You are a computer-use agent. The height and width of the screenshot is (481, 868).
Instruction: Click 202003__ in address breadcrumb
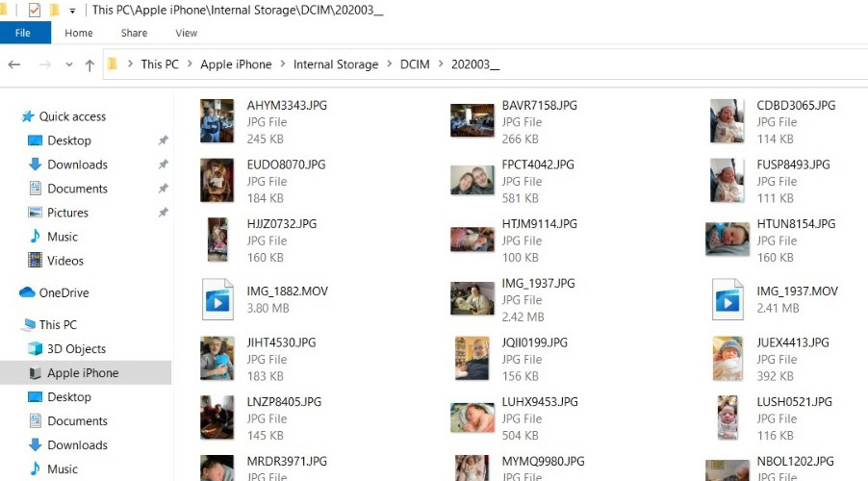pos(475,64)
